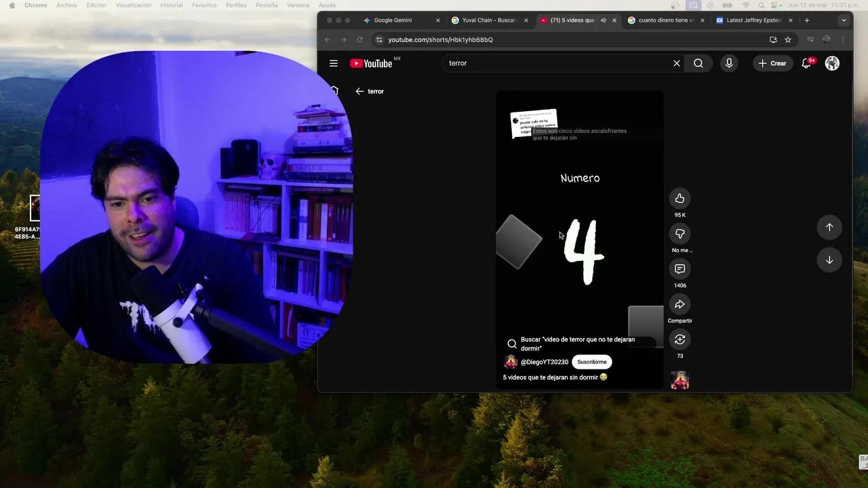Screen dimensions: 868x488
Task: Reload the page in Chrome
Action: pos(359,39)
